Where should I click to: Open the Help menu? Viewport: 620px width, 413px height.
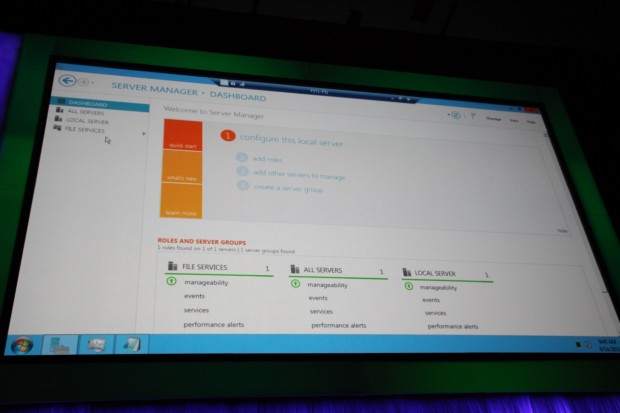531,122
